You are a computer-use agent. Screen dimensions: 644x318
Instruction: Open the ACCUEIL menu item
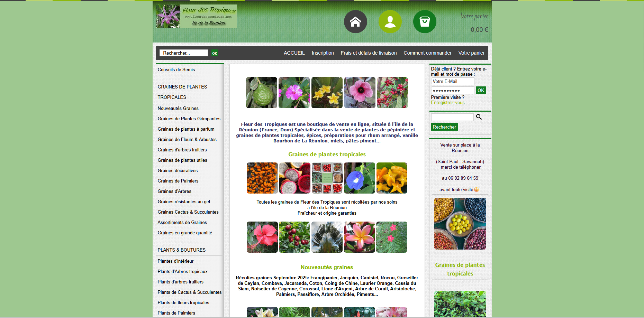[x=294, y=53]
